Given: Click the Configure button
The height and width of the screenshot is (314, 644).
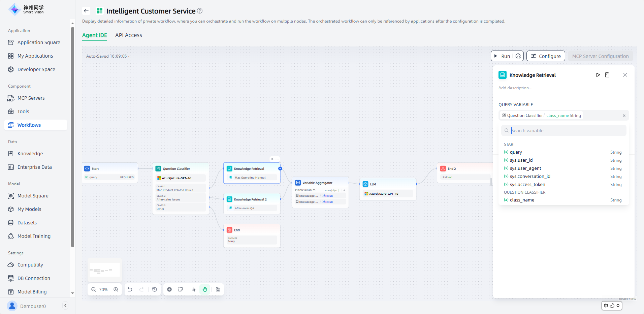Looking at the screenshot, I should 546,56.
